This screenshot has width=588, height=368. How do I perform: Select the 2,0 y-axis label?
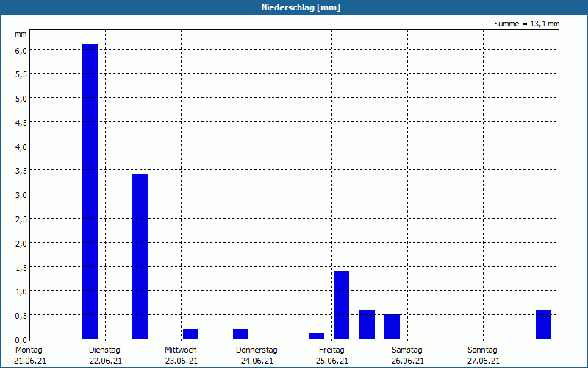[x=21, y=244]
